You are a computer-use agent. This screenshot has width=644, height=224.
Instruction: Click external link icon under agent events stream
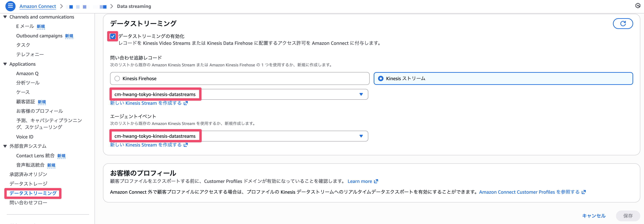pyautogui.click(x=186, y=145)
